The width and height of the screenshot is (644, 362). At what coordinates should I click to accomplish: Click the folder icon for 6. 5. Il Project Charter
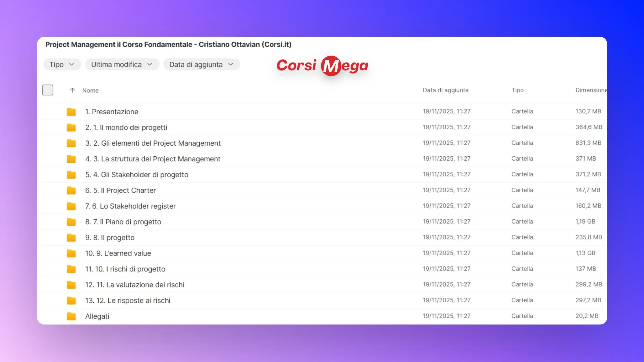click(x=71, y=190)
